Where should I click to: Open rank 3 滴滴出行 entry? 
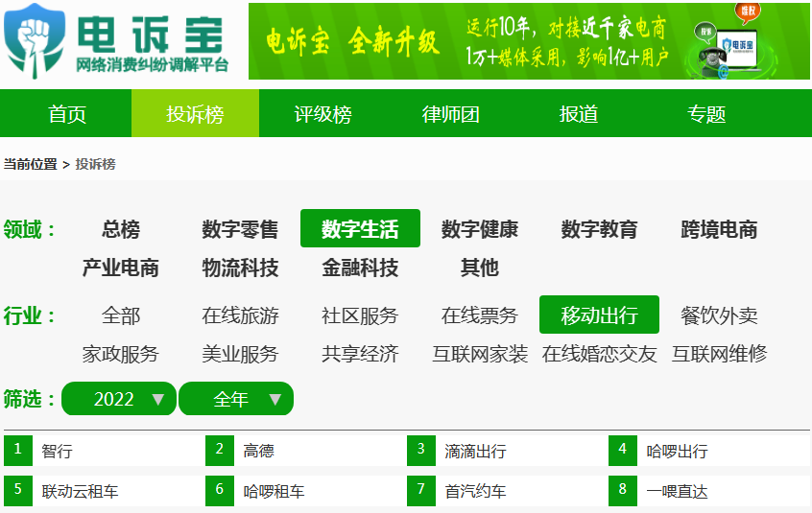pos(507,451)
